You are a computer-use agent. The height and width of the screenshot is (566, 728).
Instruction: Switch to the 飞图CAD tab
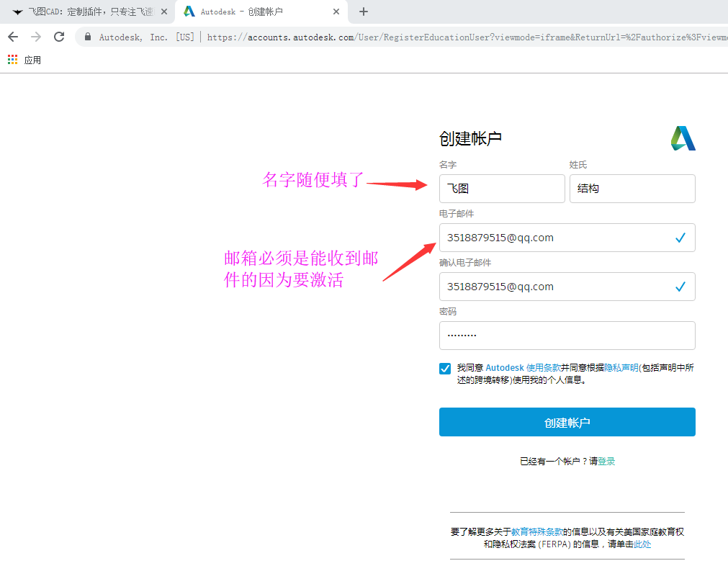tap(87, 12)
